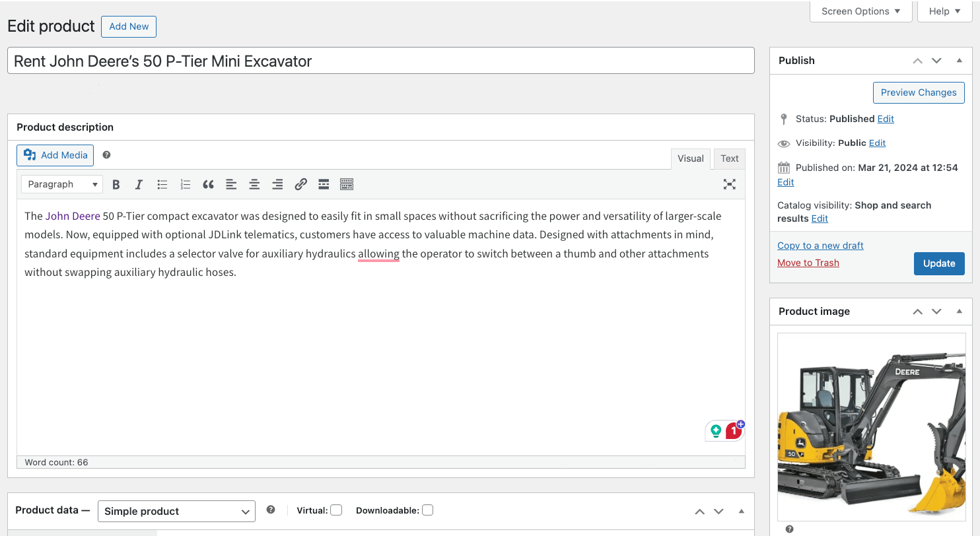This screenshot has height=536, width=980.
Task: Click the Add New button
Action: point(129,26)
